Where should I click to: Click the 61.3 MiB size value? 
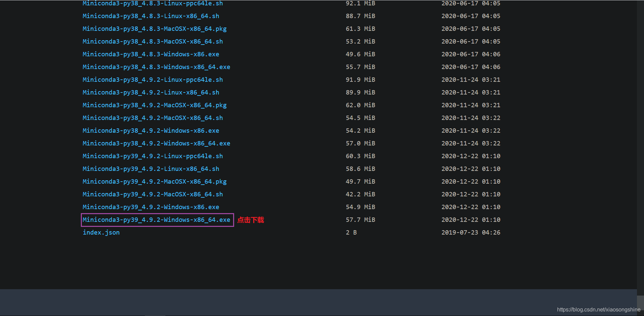tap(361, 29)
